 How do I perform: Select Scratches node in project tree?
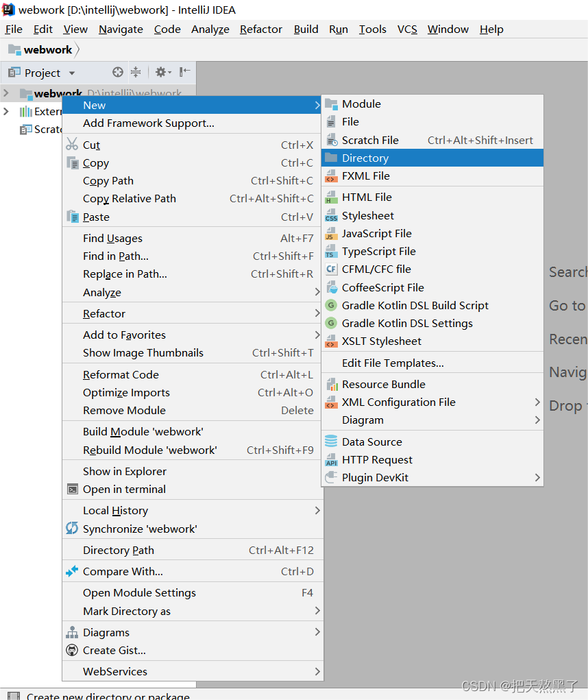click(x=40, y=130)
